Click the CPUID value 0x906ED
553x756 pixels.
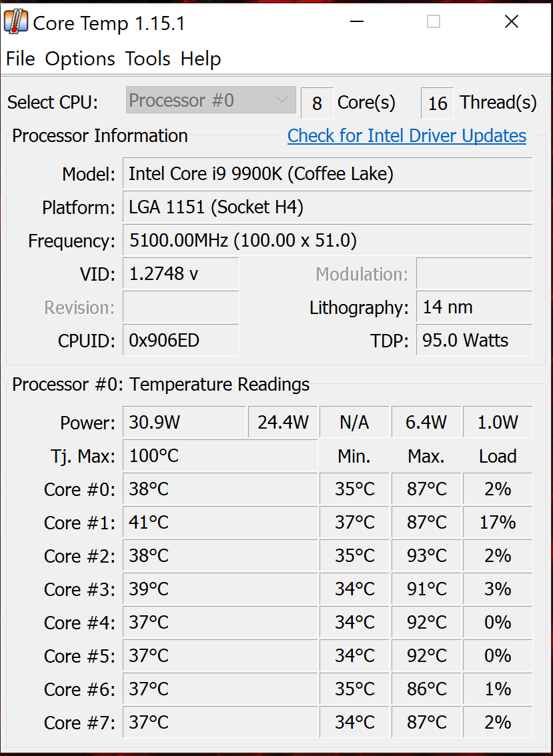(181, 341)
